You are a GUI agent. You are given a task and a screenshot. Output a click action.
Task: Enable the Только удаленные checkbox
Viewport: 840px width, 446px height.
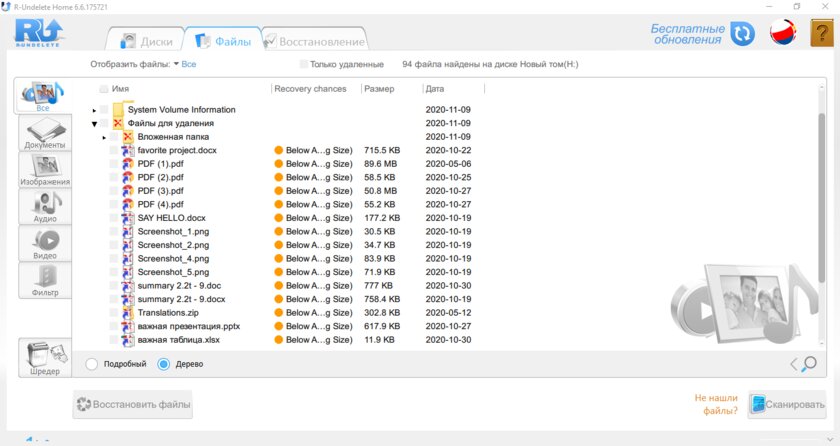click(304, 64)
